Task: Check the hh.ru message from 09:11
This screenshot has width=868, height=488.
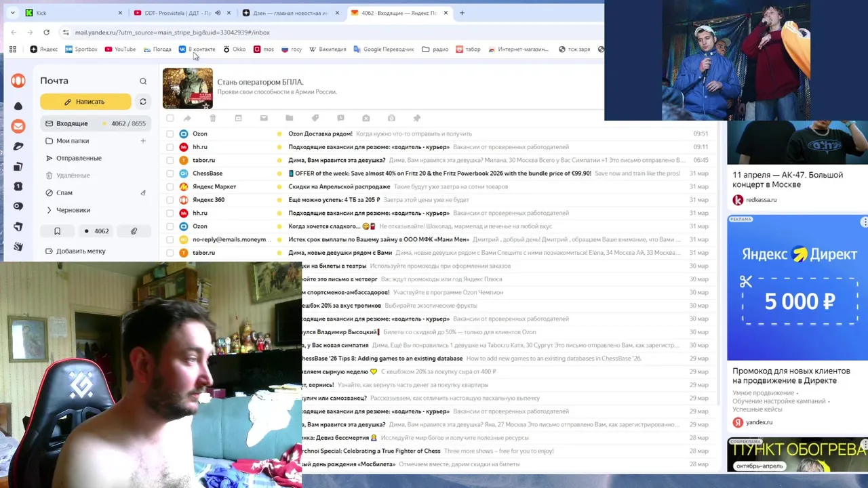Action: click(170, 147)
